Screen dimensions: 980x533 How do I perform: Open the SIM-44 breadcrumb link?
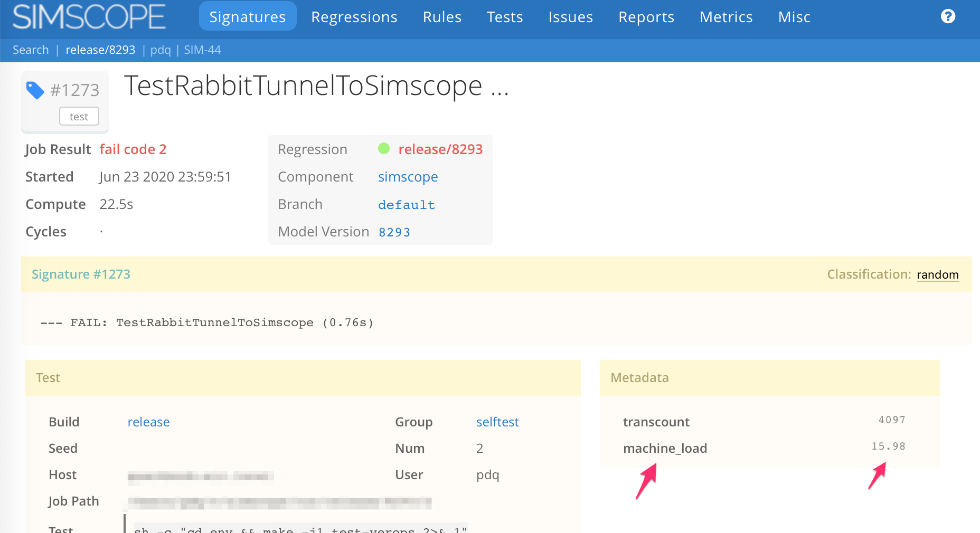click(x=202, y=50)
